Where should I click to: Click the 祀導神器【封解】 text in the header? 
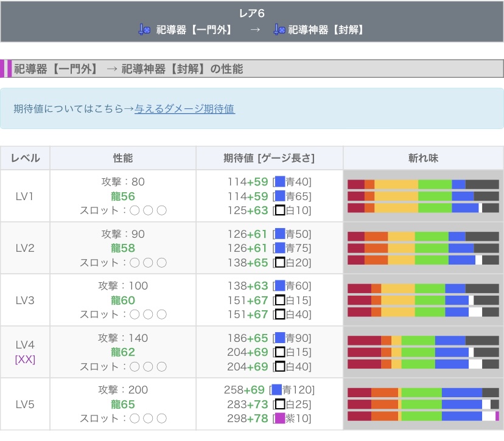coord(326,29)
